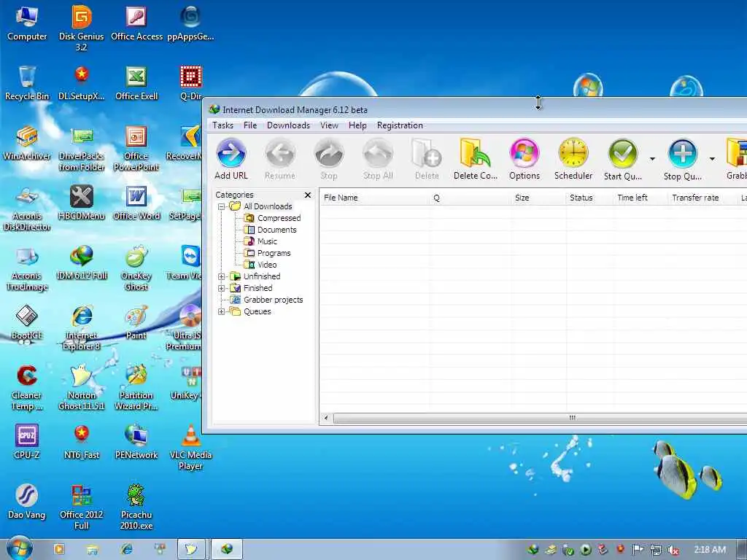Open IDM Options icon
The width and height of the screenshot is (747, 560).
[525, 153]
